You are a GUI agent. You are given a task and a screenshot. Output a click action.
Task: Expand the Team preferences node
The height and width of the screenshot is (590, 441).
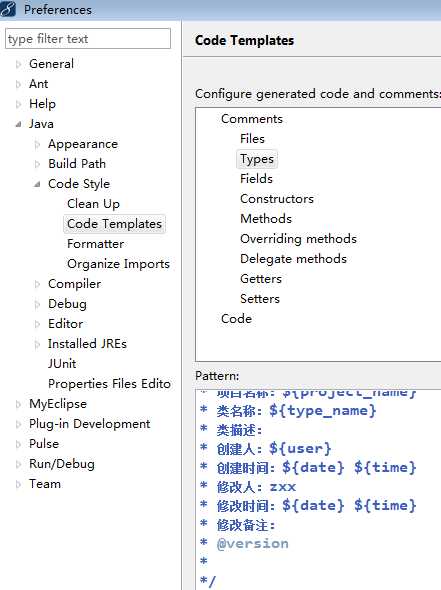coord(18,484)
